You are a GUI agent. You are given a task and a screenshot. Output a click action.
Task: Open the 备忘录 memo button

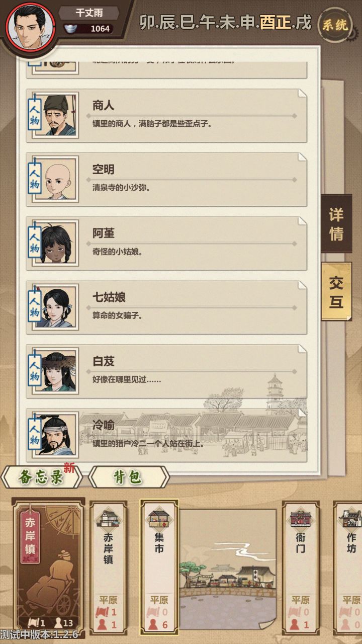click(41, 477)
